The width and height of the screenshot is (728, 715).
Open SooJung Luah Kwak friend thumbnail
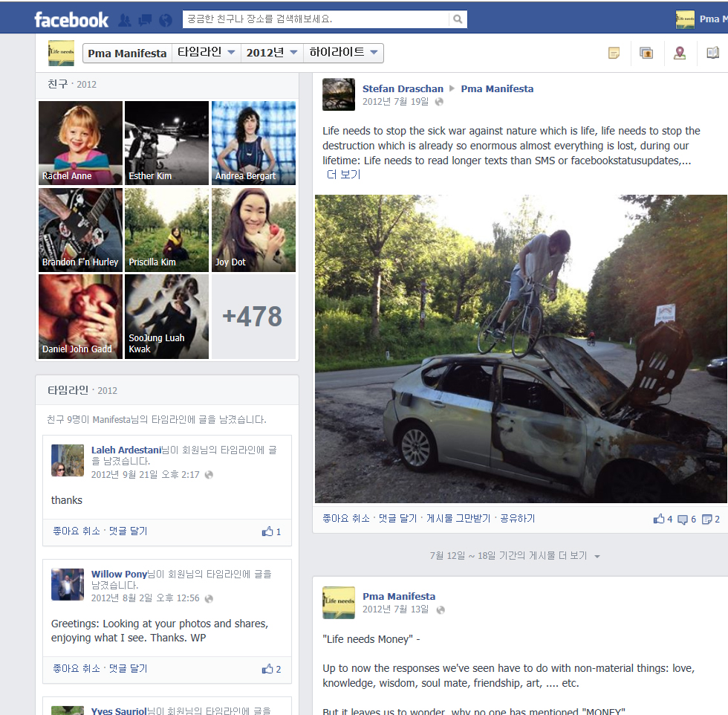point(166,317)
